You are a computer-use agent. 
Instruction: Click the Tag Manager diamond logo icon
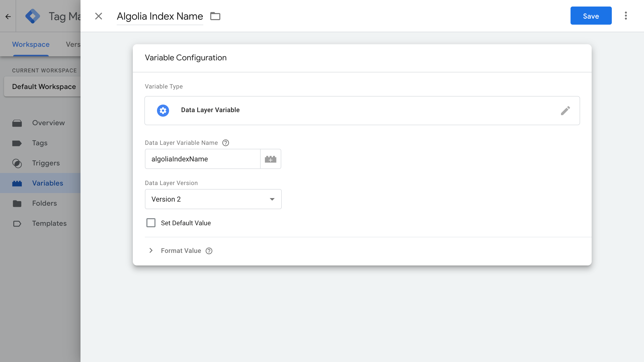tap(33, 16)
